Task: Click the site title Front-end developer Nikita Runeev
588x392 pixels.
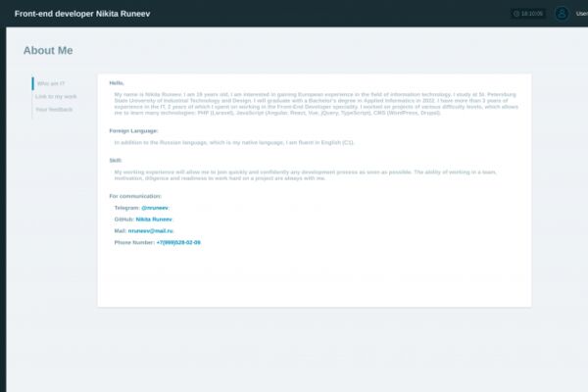Action: 82,14
